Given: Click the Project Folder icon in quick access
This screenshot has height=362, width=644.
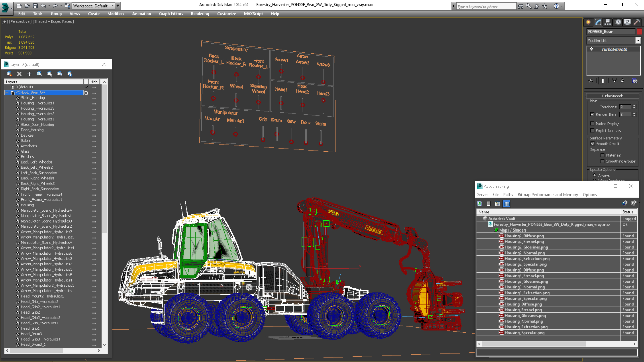Looking at the screenshot, I should [67, 6].
